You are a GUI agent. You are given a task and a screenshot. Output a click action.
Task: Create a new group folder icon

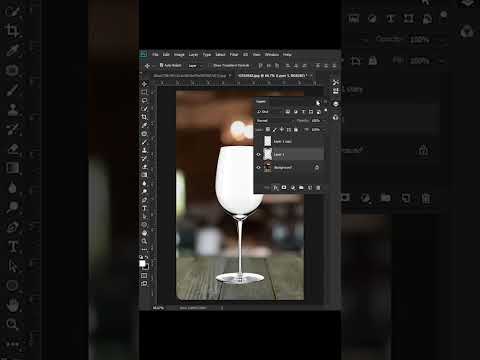coord(301,188)
